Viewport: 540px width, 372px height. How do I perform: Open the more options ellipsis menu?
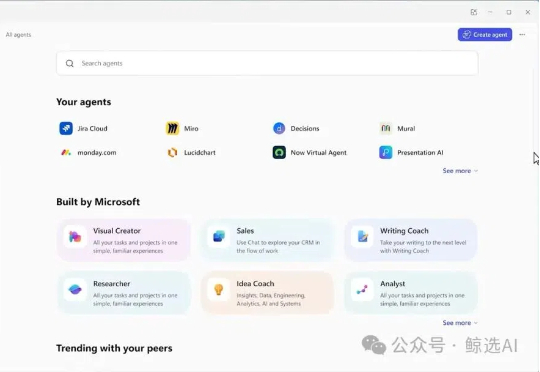pos(522,34)
